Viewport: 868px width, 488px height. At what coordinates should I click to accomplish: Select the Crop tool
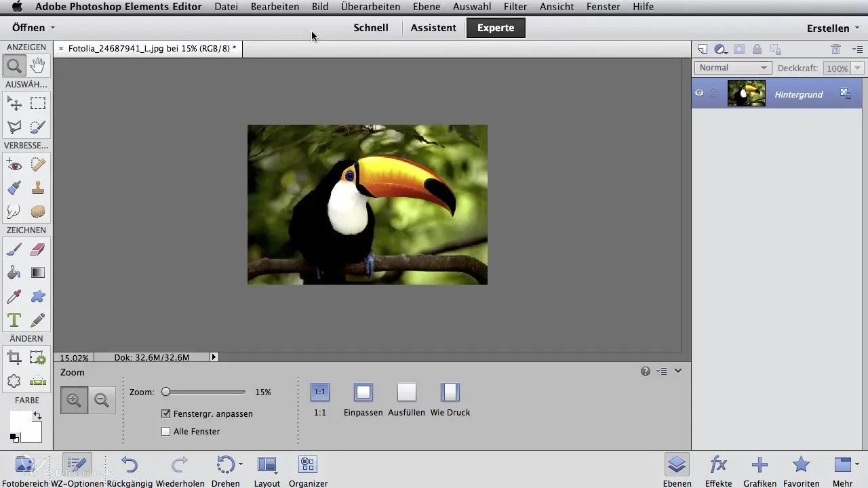[x=14, y=358]
